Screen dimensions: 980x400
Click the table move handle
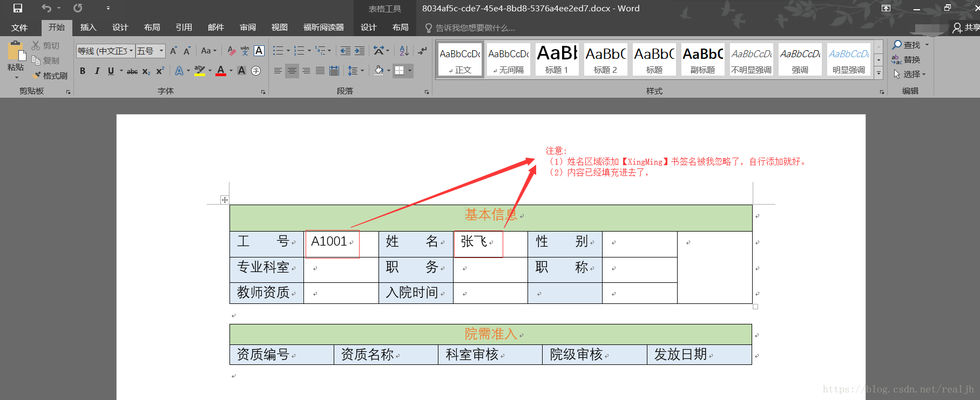click(225, 200)
